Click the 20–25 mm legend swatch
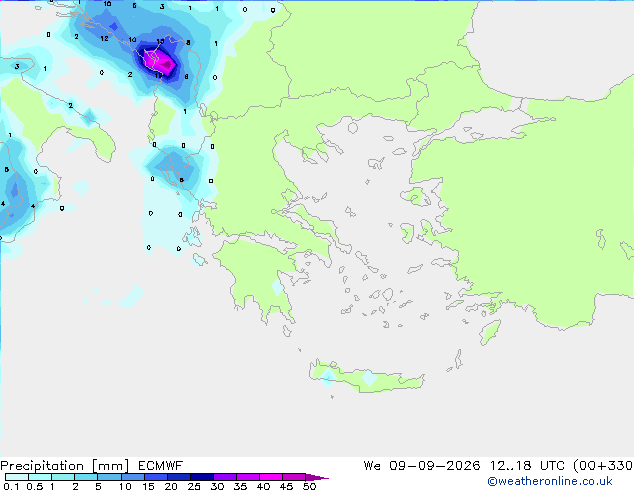The image size is (634, 490). click(178, 477)
